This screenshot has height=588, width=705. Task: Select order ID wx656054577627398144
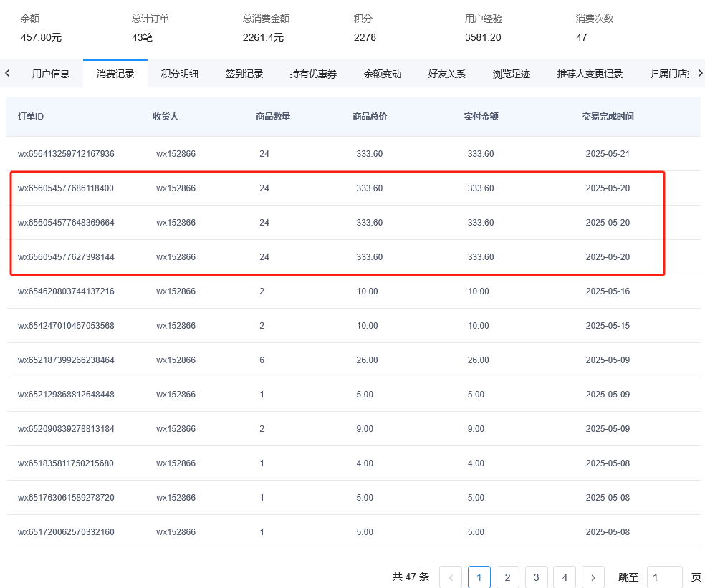[x=66, y=256]
